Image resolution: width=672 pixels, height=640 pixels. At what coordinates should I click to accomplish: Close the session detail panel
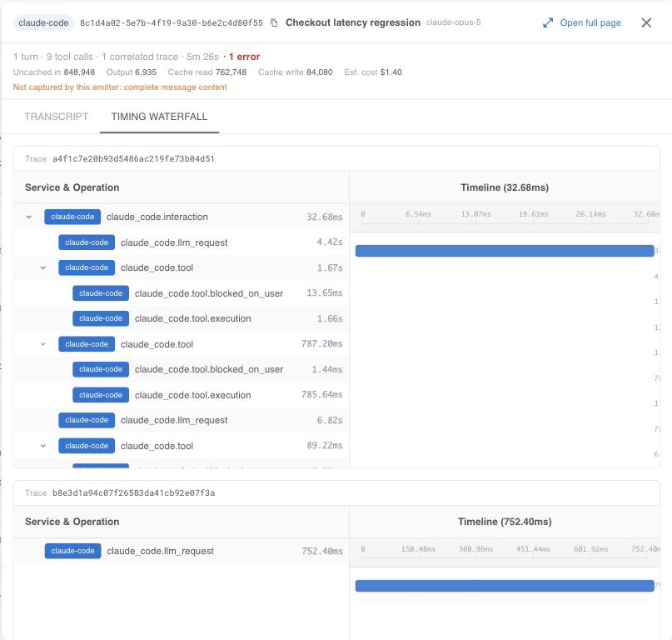click(x=646, y=22)
